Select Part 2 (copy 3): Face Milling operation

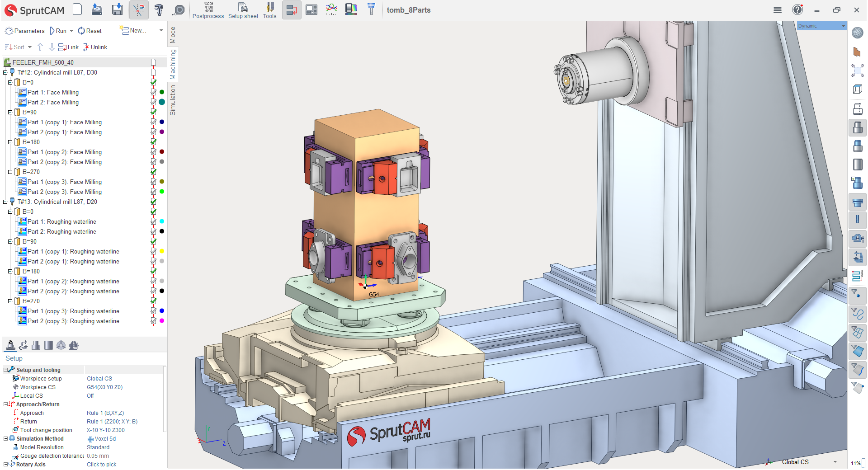pyautogui.click(x=65, y=192)
